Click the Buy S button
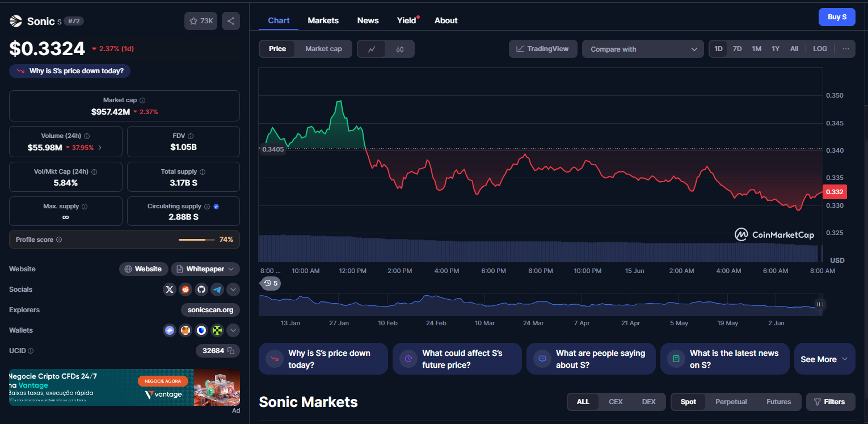Screen dimensions: 868x424 [837, 17]
